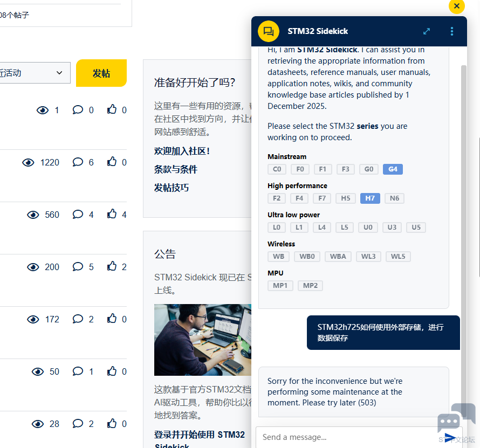This screenshot has height=448, width=480.
Task: Pick the L1 series chip
Action: click(299, 228)
